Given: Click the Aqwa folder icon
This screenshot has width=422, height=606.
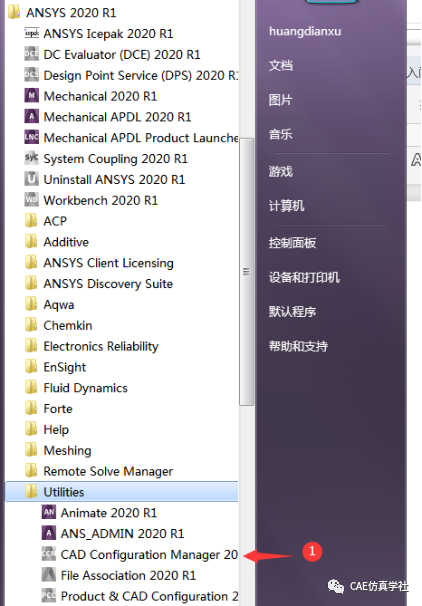Looking at the screenshot, I should pyautogui.click(x=31, y=305).
